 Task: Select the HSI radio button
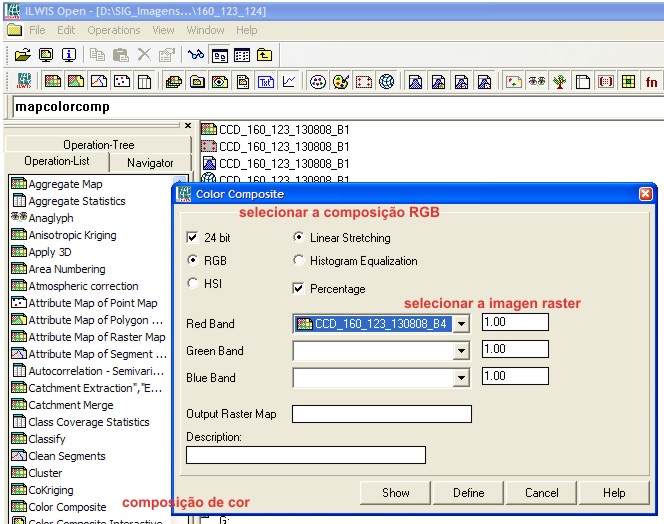click(193, 283)
